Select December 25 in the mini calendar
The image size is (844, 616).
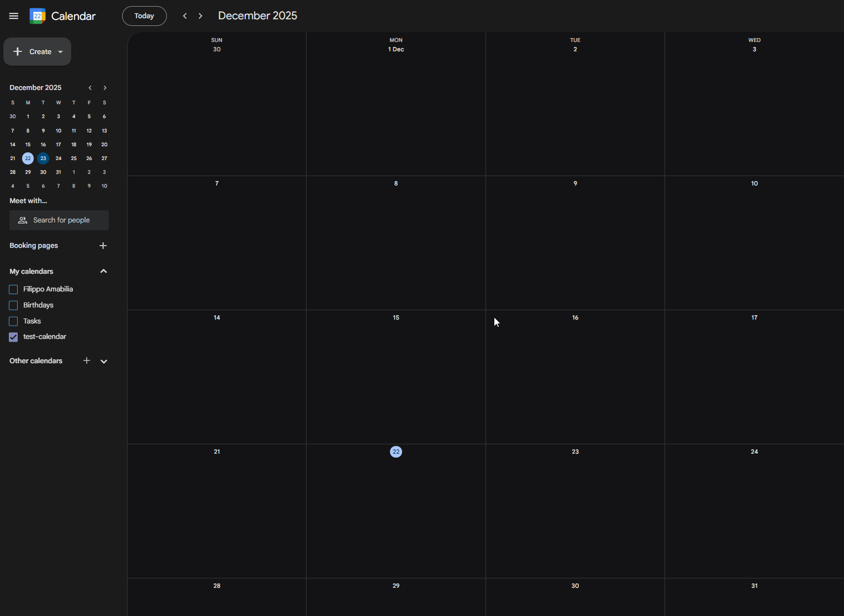click(x=73, y=158)
